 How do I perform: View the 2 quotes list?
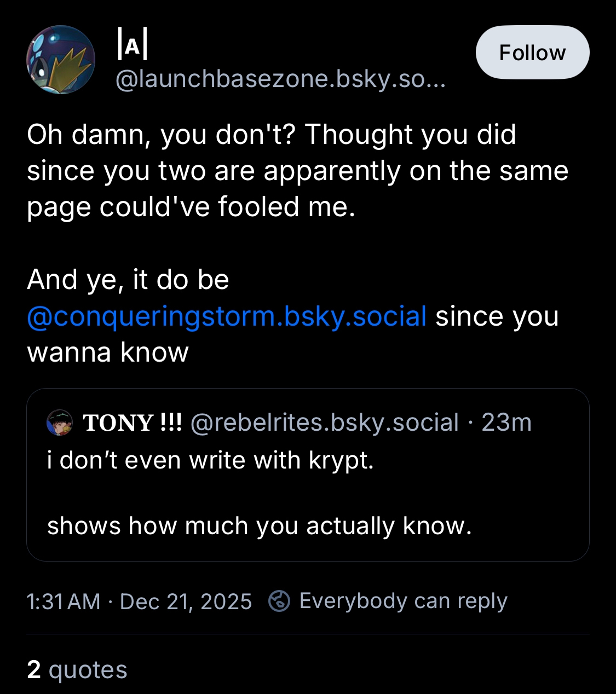click(77, 669)
